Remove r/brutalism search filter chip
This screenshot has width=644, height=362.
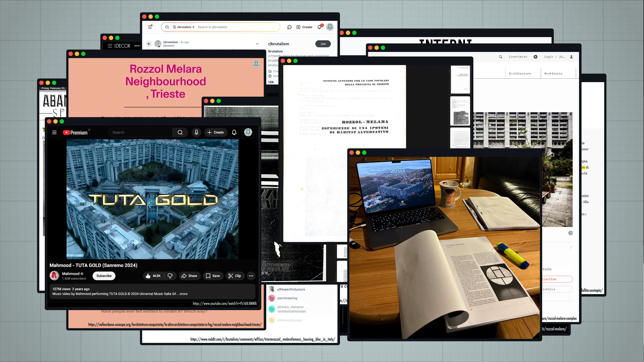pyautogui.click(x=194, y=27)
